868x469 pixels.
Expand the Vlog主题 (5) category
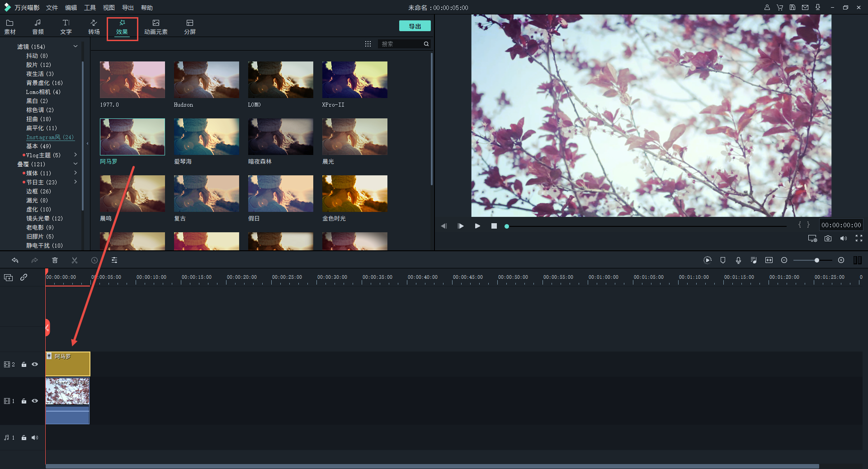[75, 155]
